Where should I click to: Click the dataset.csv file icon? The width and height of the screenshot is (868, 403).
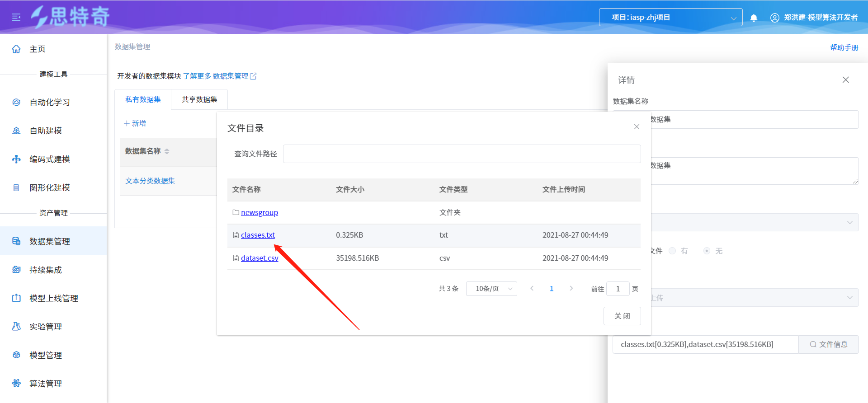click(x=236, y=258)
